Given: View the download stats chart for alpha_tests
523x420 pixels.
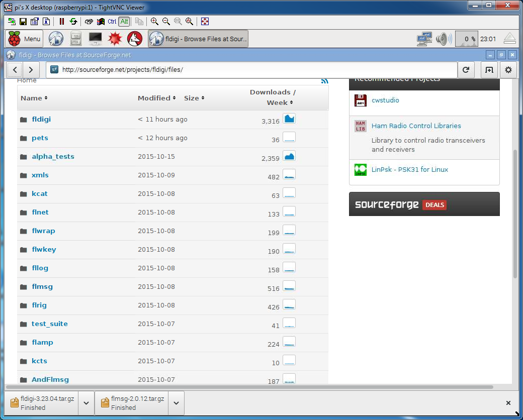Looking at the screenshot, I should (289, 156).
